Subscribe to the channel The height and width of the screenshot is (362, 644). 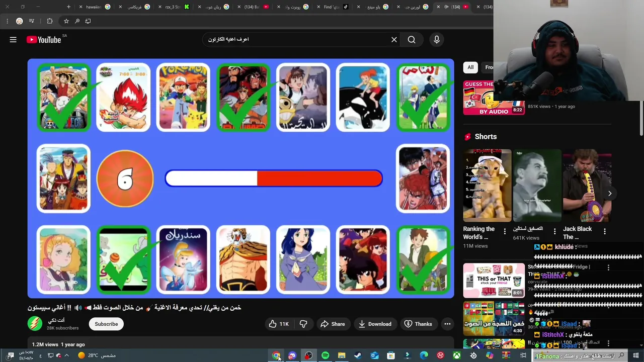pos(106,324)
